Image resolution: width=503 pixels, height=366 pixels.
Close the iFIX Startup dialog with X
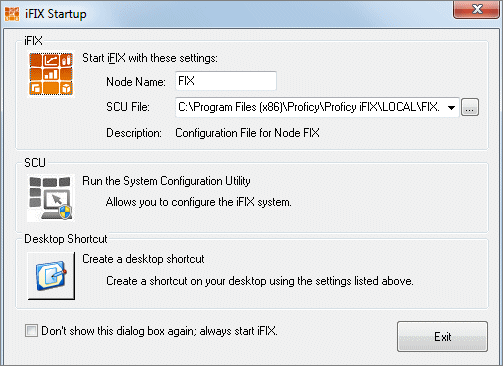(x=477, y=9)
